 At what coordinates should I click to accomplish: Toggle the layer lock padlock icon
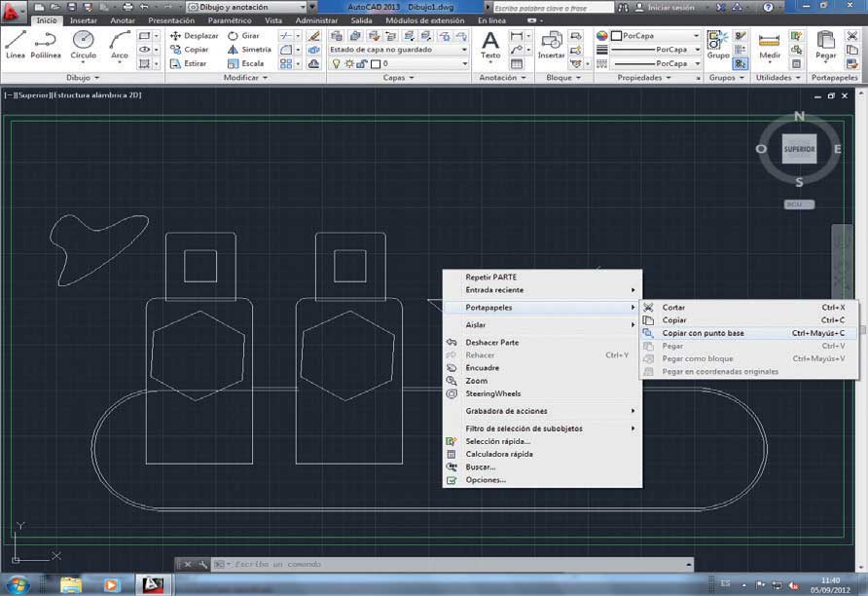click(x=362, y=63)
